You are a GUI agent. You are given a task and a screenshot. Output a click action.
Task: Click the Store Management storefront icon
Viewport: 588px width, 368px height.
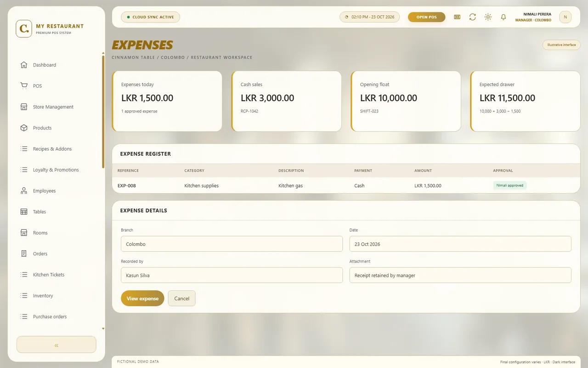pyautogui.click(x=24, y=107)
